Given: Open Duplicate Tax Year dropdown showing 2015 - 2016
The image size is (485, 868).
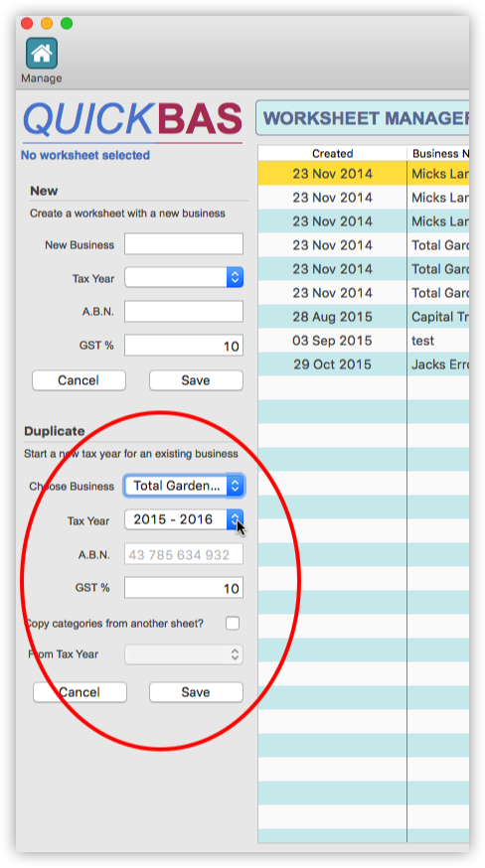Looking at the screenshot, I should (184, 519).
